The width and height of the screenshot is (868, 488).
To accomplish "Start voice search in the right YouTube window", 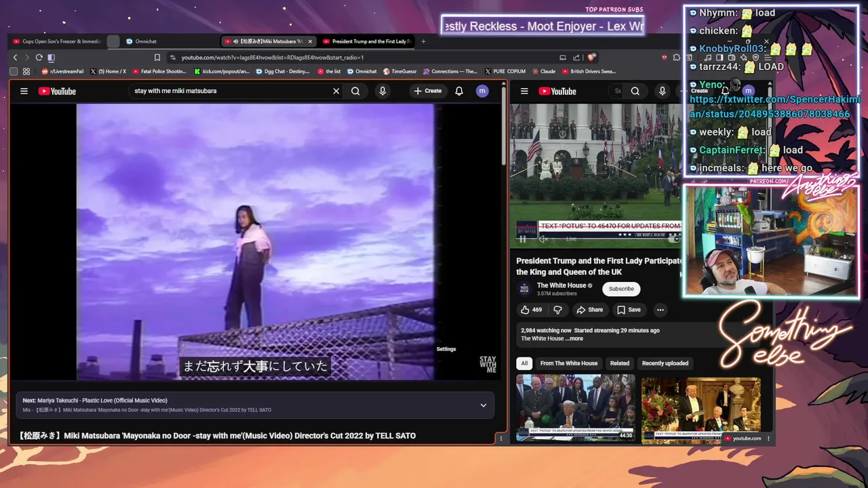I will tap(663, 91).
